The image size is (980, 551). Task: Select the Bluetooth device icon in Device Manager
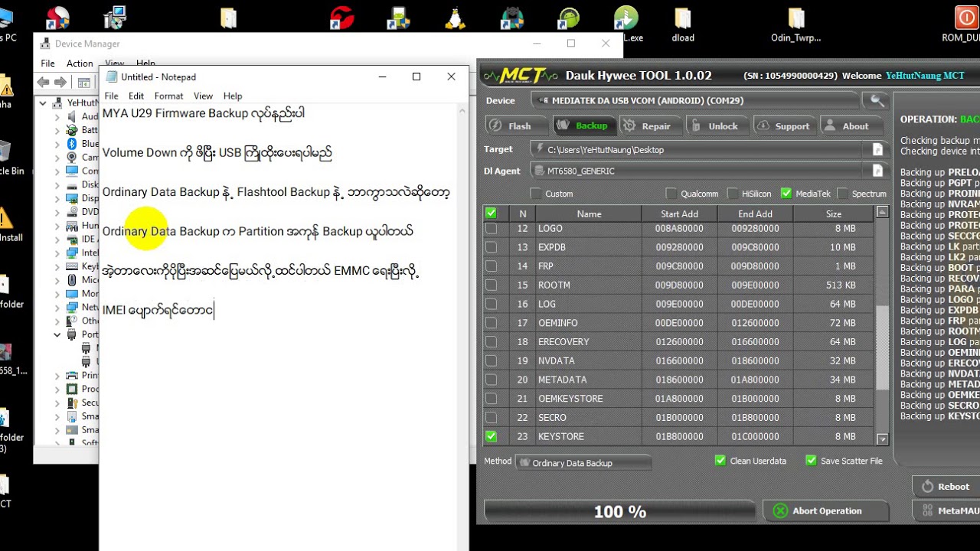[72, 144]
